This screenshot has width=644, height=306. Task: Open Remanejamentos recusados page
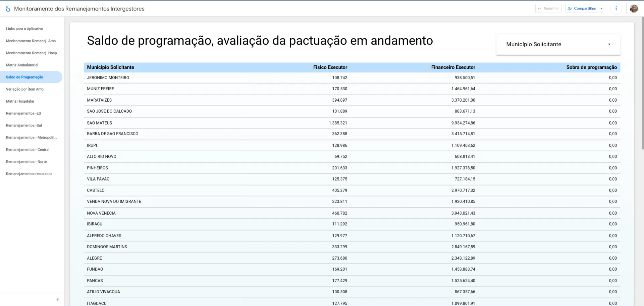click(29, 174)
